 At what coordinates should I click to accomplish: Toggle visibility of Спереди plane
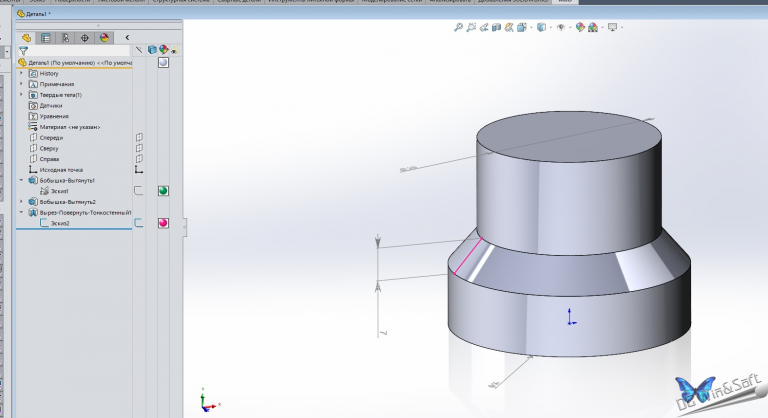tap(139, 138)
